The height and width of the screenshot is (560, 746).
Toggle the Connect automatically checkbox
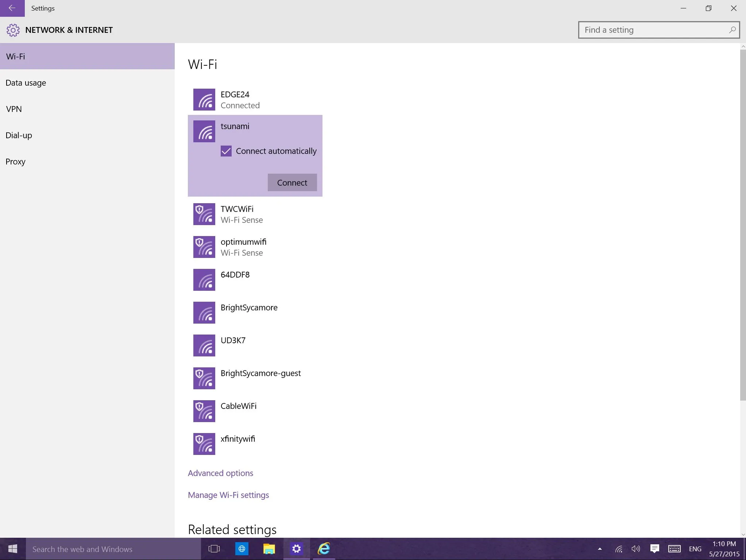225,151
